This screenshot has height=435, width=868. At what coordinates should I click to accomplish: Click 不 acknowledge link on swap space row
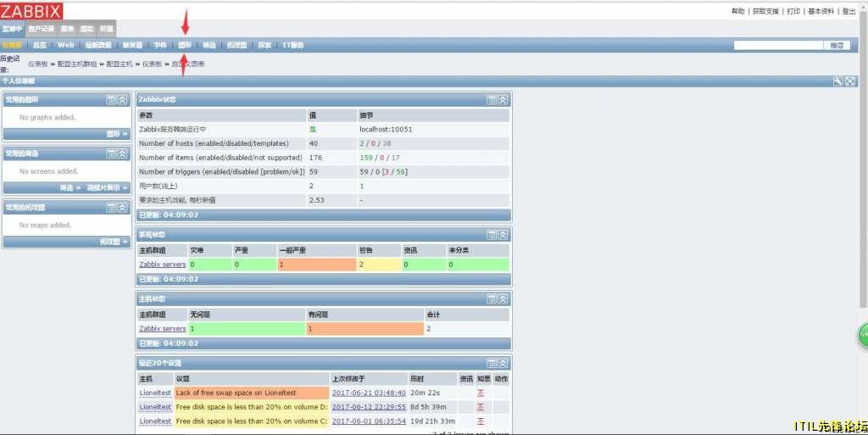coord(481,393)
